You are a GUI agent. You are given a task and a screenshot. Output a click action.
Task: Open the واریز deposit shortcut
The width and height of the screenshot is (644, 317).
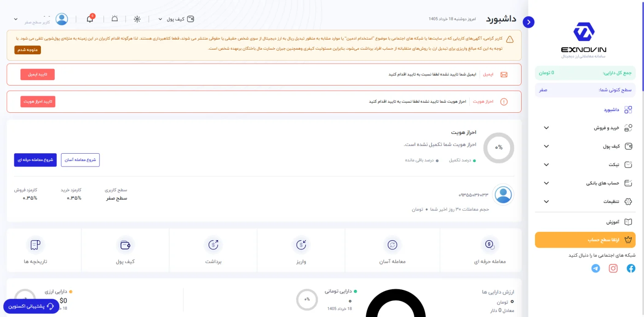coord(301,251)
